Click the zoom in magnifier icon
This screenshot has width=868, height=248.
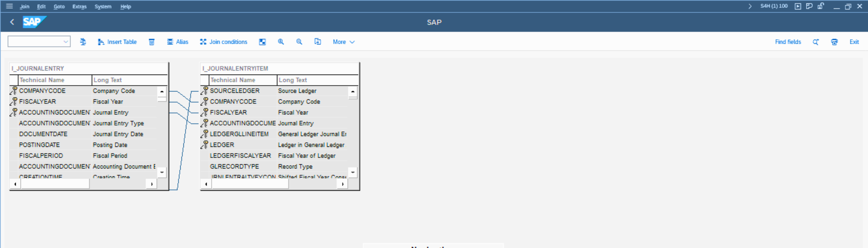(281, 42)
